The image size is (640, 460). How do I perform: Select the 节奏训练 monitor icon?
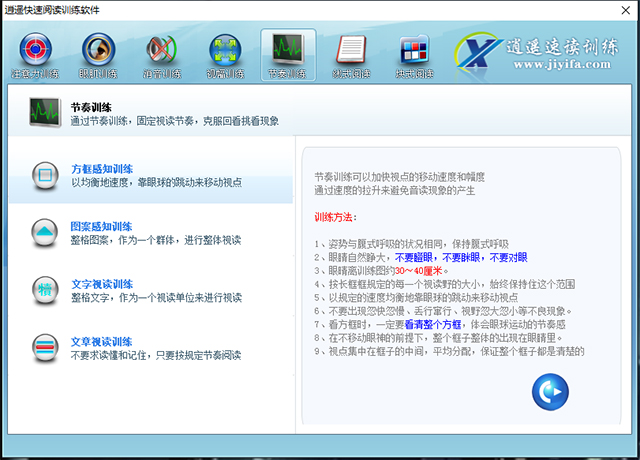pos(288,49)
